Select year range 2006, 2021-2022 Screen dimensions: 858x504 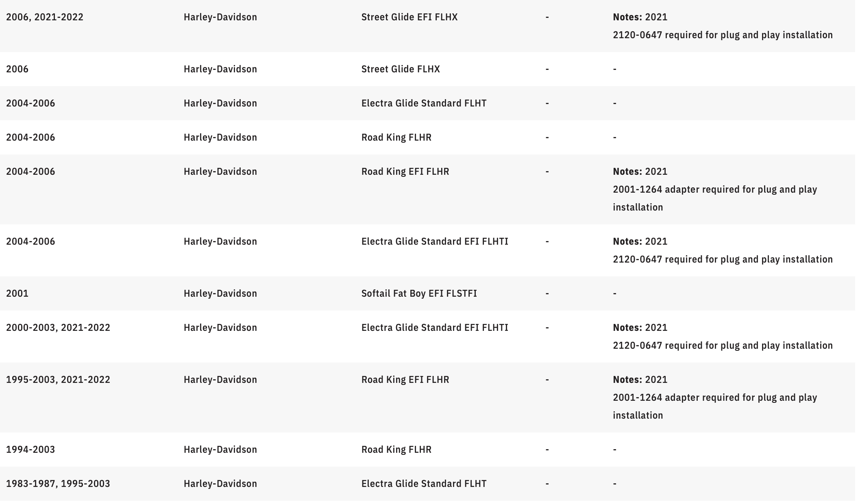(45, 17)
